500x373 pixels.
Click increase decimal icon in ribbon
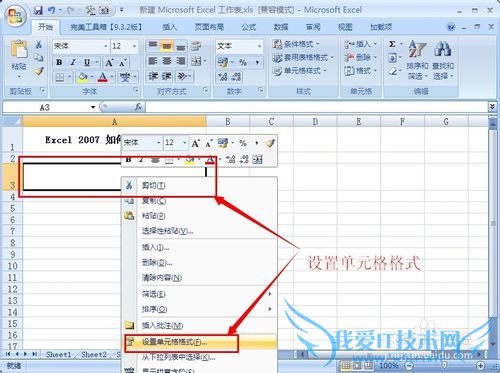(222, 77)
